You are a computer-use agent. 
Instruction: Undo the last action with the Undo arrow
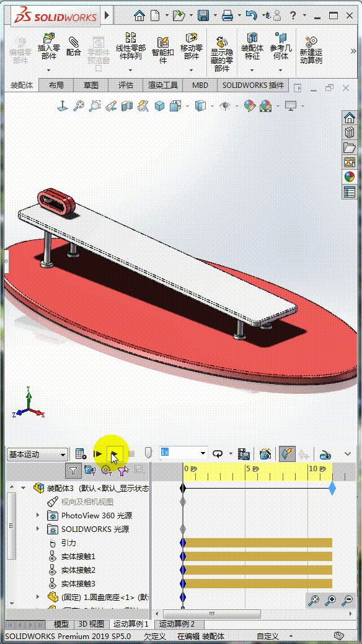click(251, 16)
